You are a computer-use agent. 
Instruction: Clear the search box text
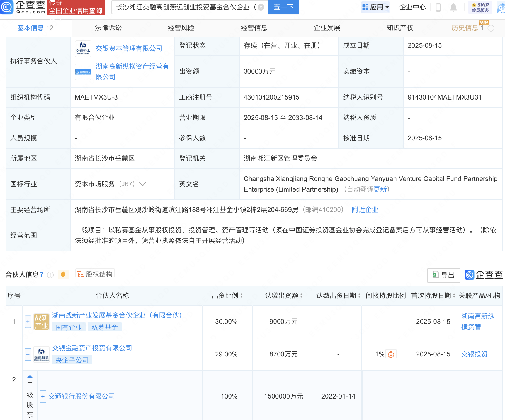pyautogui.click(x=261, y=7)
